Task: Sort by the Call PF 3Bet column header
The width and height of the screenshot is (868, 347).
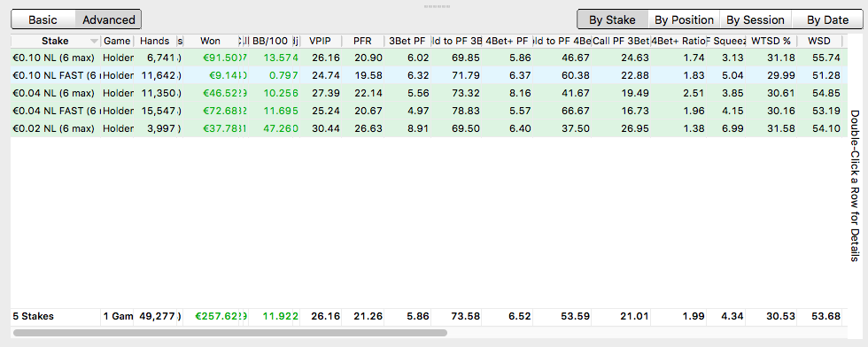Action: [x=621, y=41]
